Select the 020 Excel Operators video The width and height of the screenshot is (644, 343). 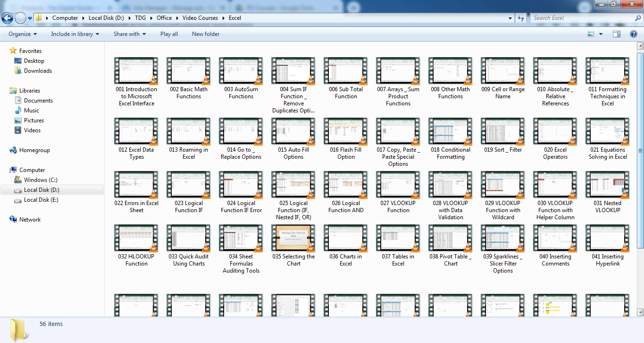[x=555, y=139]
